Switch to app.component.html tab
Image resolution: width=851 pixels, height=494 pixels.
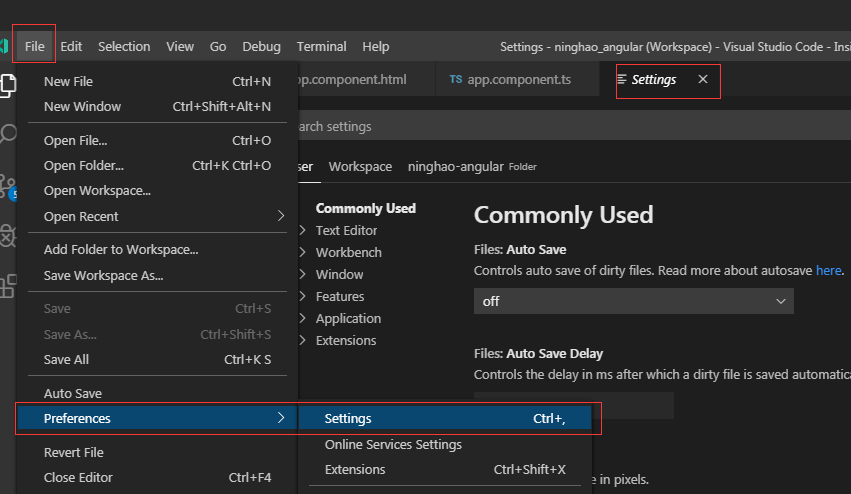coord(367,79)
